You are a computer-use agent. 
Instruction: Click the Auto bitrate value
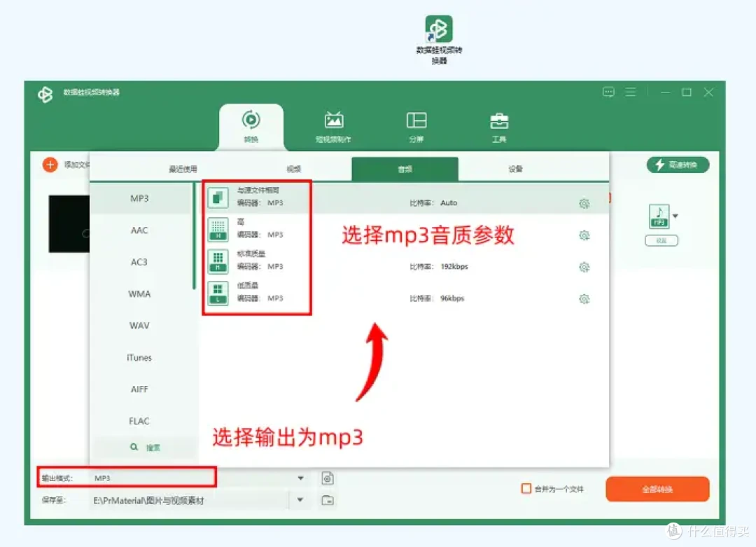tap(449, 202)
